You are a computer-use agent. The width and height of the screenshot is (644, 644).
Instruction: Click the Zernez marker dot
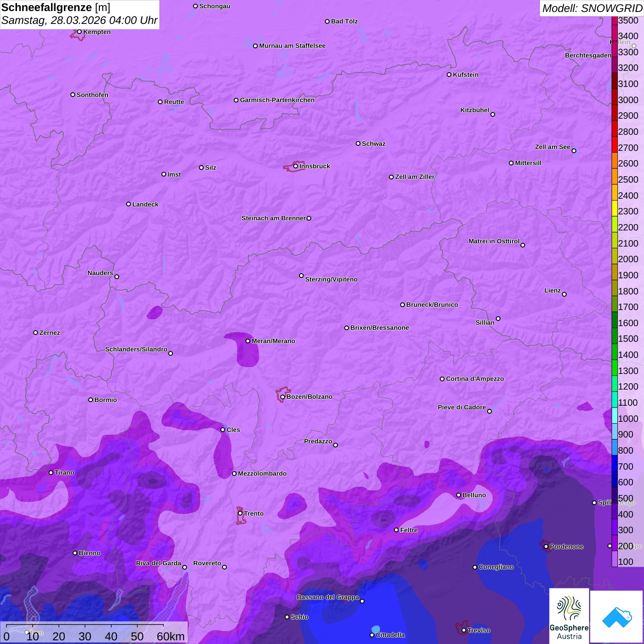(x=36, y=333)
